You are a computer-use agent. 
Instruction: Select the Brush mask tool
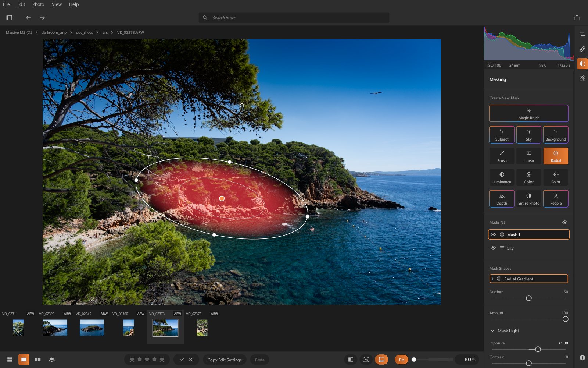pyautogui.click(x=502, y=156)
